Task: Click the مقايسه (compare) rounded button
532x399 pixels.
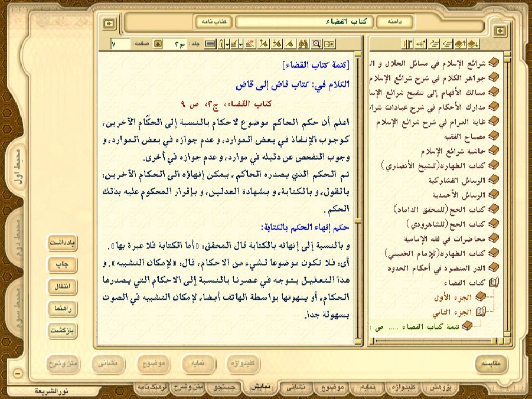Action: pos(491,364)
